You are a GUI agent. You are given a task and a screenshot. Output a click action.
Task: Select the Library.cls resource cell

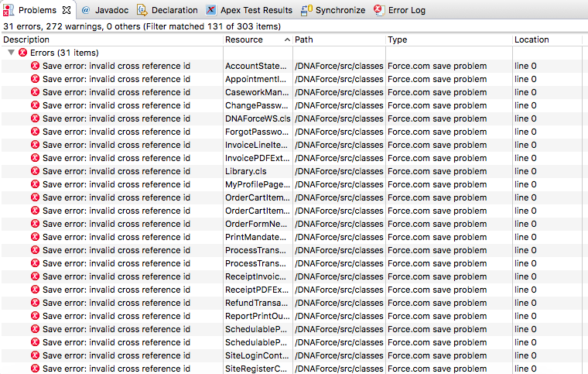[x=258, y=171]
